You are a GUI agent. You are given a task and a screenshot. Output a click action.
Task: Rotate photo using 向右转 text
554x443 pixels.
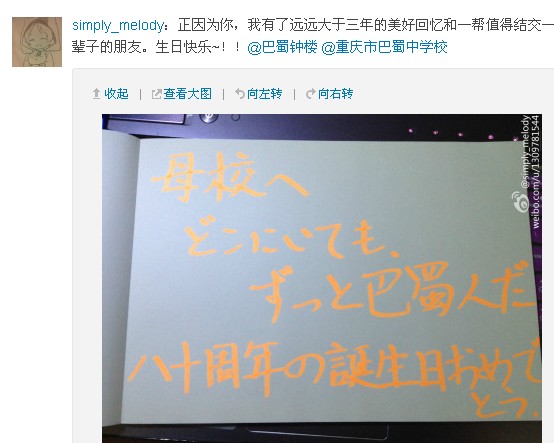pos(335,94)
